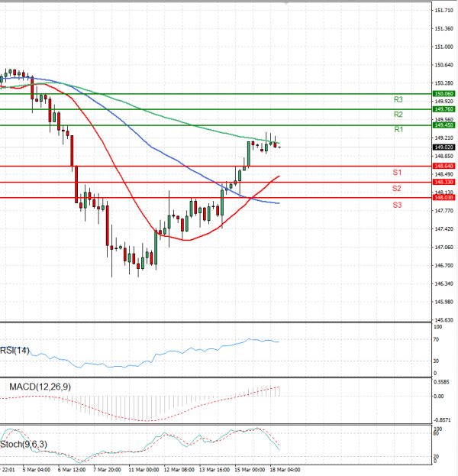Click the MACD(12,26,9) indicator label
Viewport: 458px width, 476px height.
pos(40,387)
